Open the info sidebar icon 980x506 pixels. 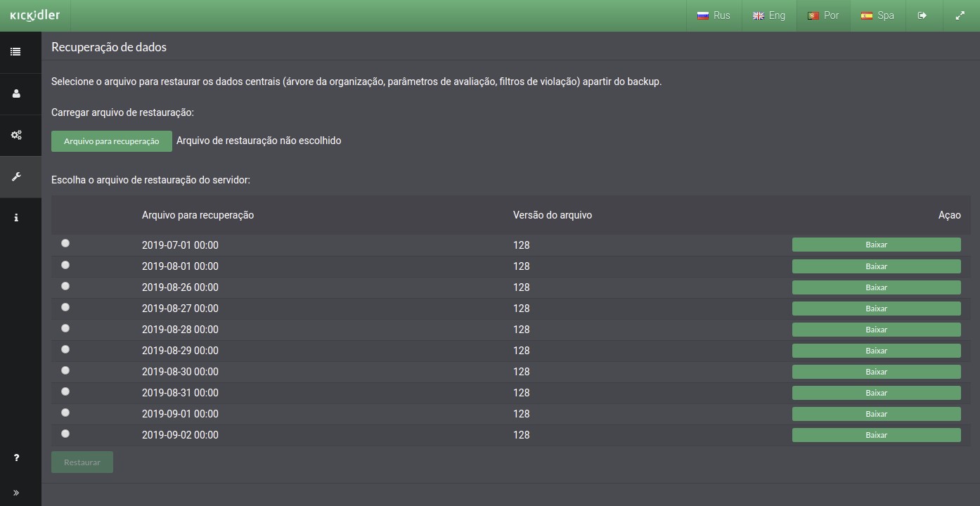[15, 218]
